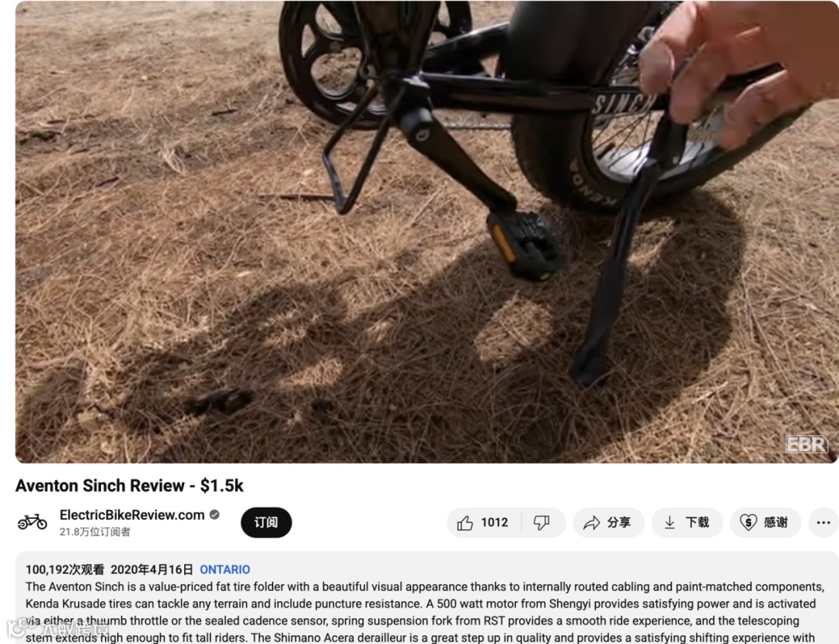Image resolution: width=839 pixels, height=644 pixels.
Task: Click the heart-dollar thanks icon
Action: [748, 523]
